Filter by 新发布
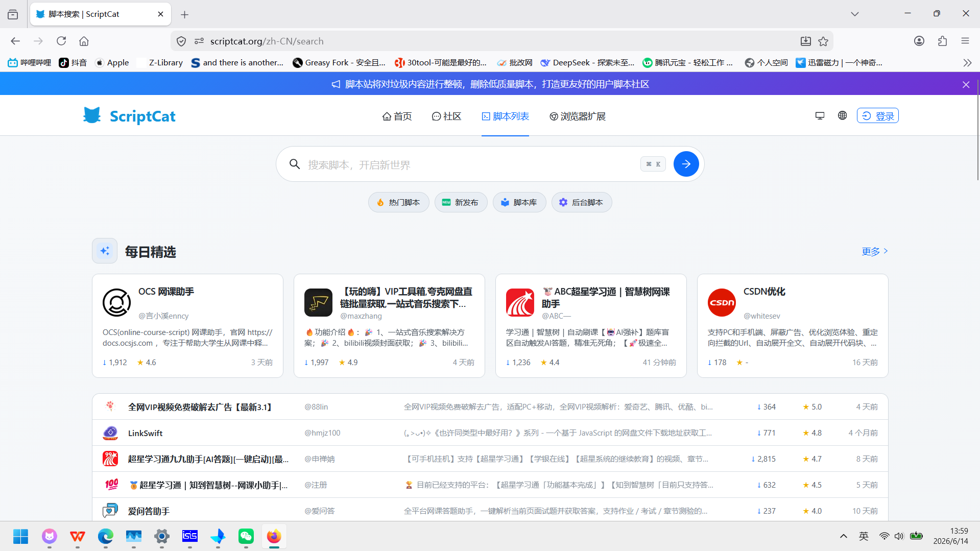This screenshot has width=980, height=551. point(461,202)
